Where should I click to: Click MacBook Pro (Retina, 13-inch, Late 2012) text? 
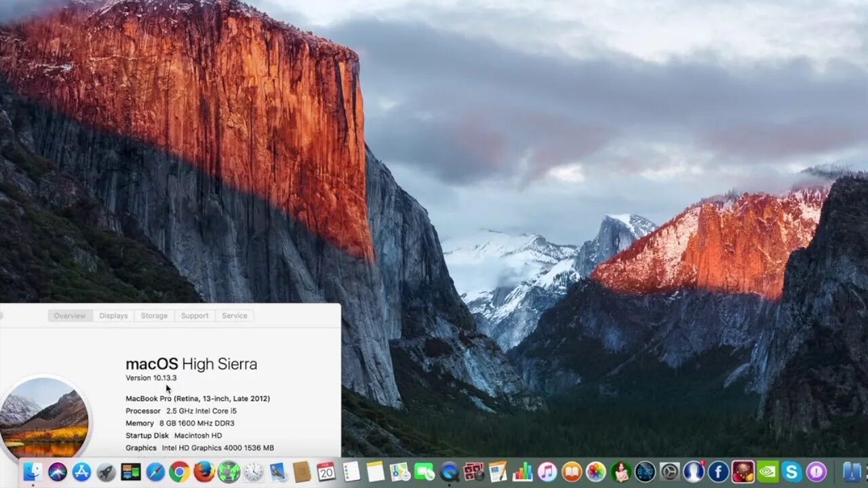pos(197,399)
